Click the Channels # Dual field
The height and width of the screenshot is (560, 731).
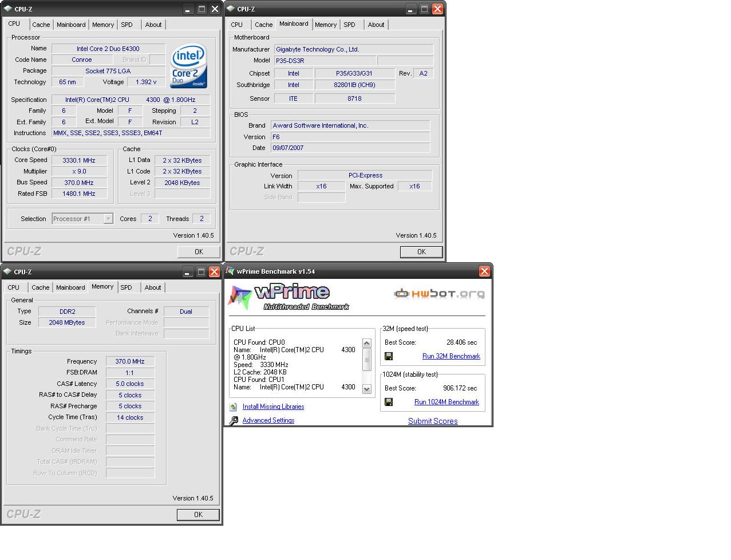186,311
